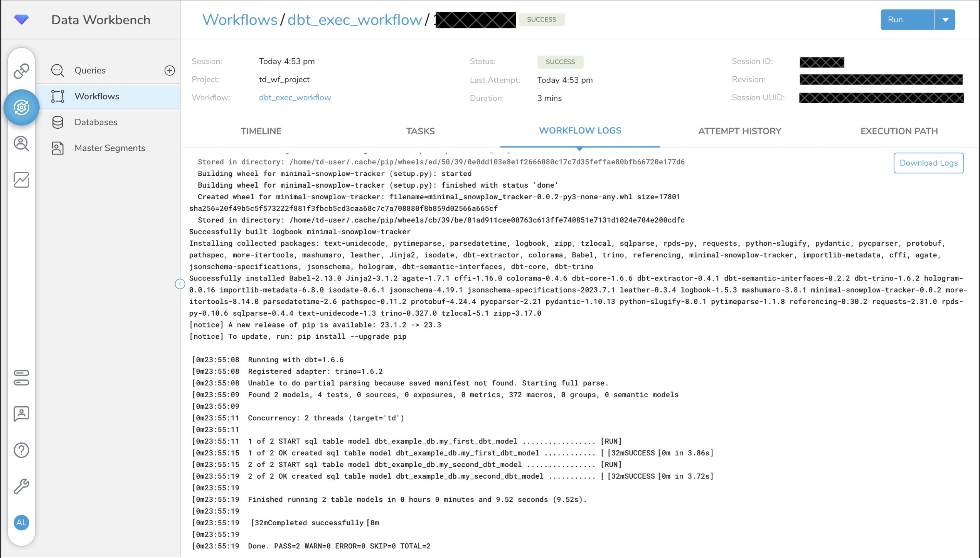The height and width of the screenshot is (558, 980).
Task: Open the ATTEMPT HISTORY tab
Action: coord(739,131)
